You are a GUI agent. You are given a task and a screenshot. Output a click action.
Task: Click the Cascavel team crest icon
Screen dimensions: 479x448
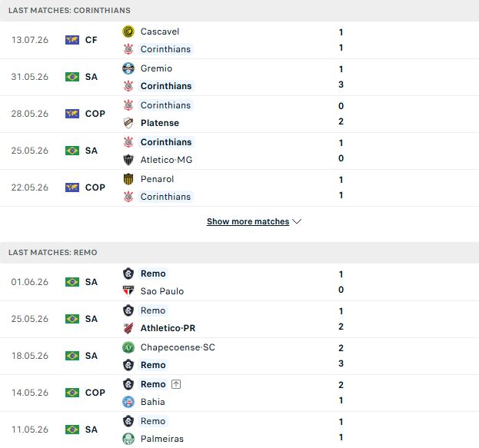[128, 32]
